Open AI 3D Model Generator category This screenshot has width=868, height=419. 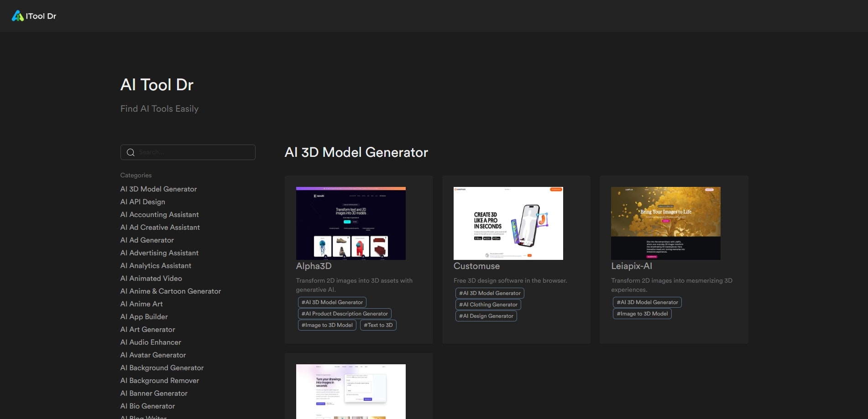point(158,189)
